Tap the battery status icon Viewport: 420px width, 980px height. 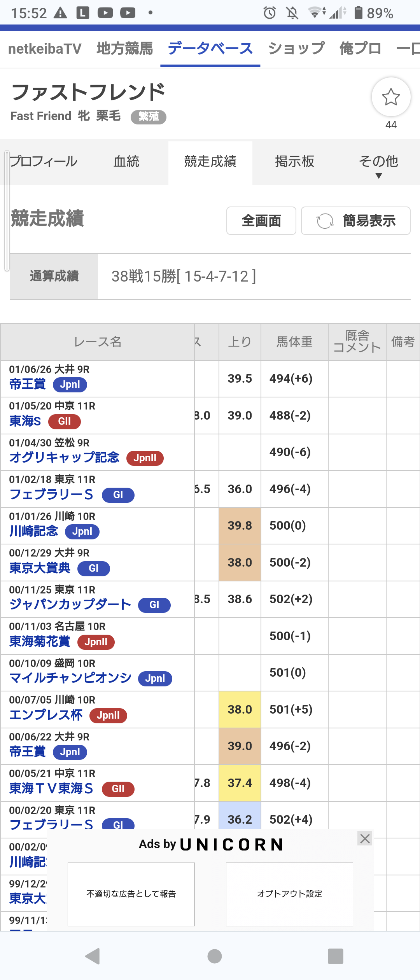(358, 13)
